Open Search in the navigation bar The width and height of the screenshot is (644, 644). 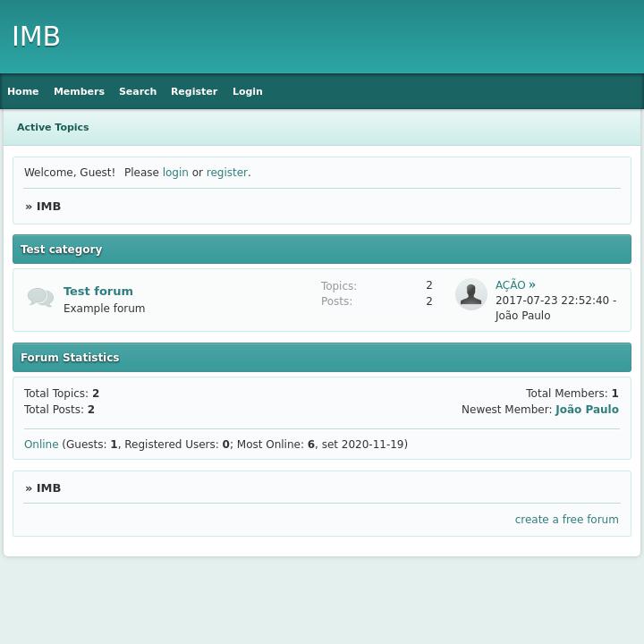(138, 91)
